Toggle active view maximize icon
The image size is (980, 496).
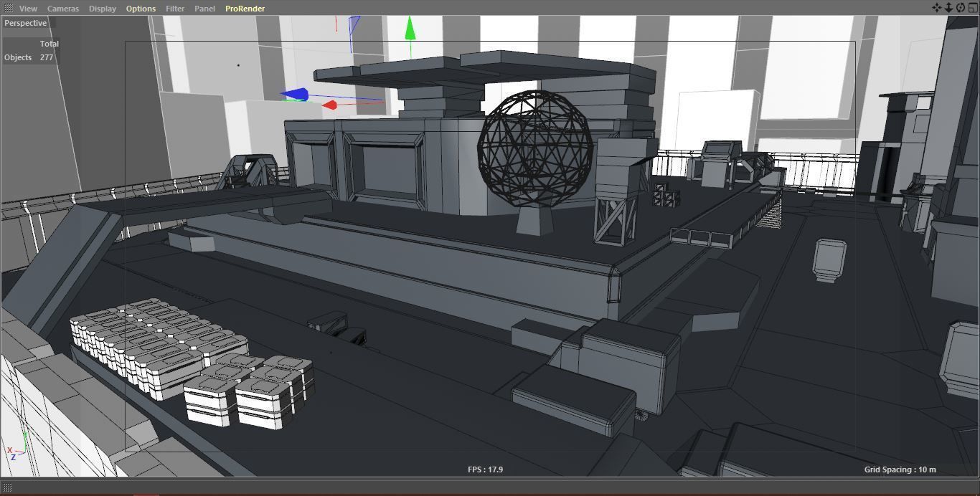(973, 8)
